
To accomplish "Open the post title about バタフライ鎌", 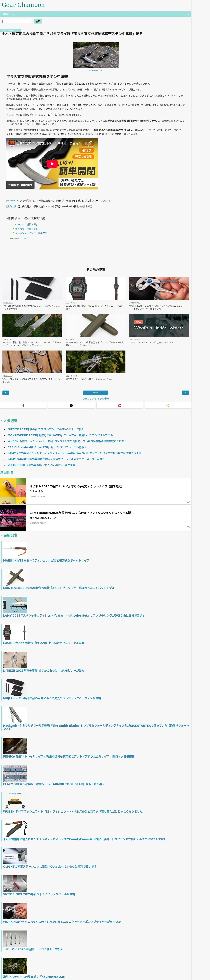I will tap(72, 34).
